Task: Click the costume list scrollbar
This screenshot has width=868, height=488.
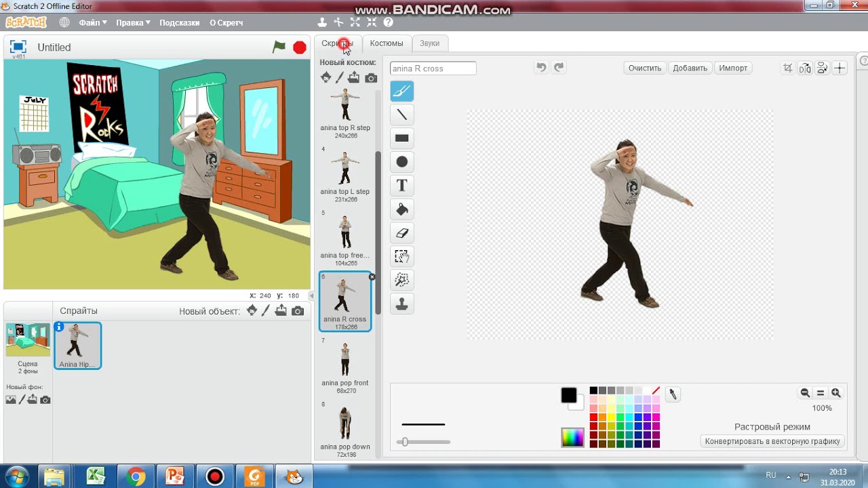Action: point(378,232)
